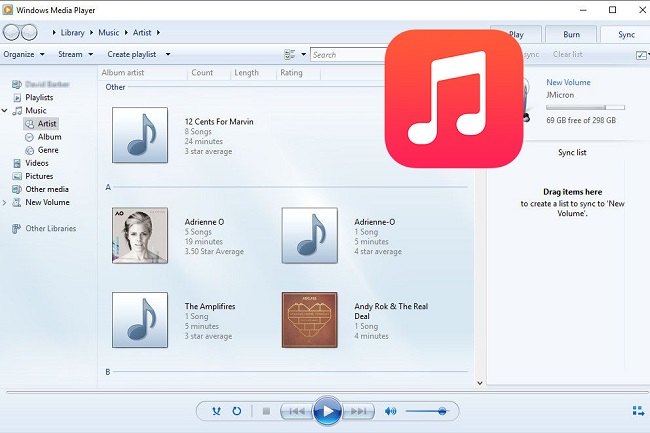Switch to the Play tab
Viewport: 650px width, 433px height.
click(x=516, y=34)
